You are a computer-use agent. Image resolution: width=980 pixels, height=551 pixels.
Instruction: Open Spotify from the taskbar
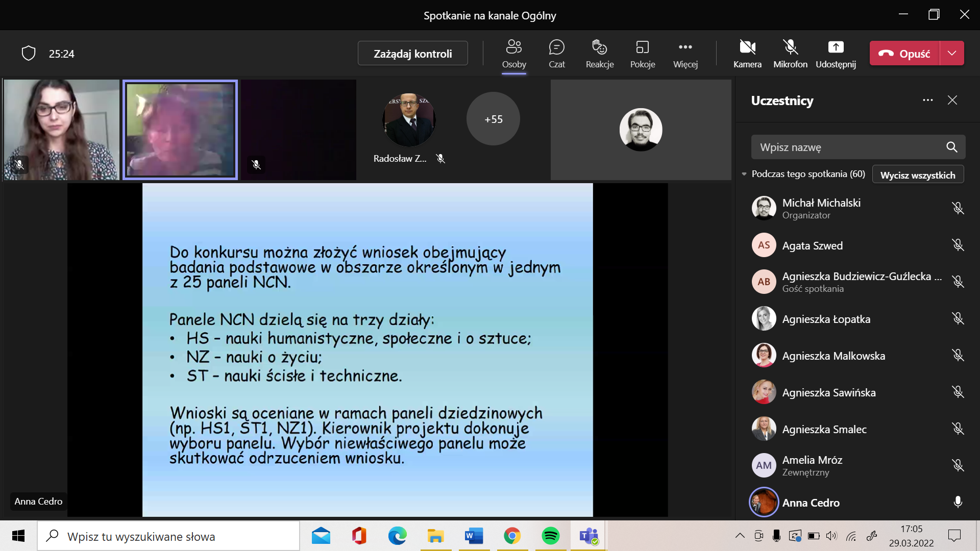(x=550, y=536)
